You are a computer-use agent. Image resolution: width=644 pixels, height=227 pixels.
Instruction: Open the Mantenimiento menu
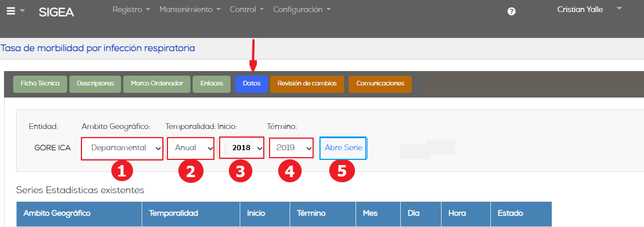tap(190, 9)
